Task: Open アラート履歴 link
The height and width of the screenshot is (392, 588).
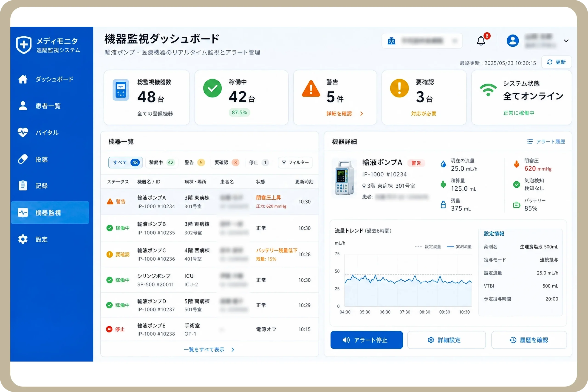Action: coord(546,142)
